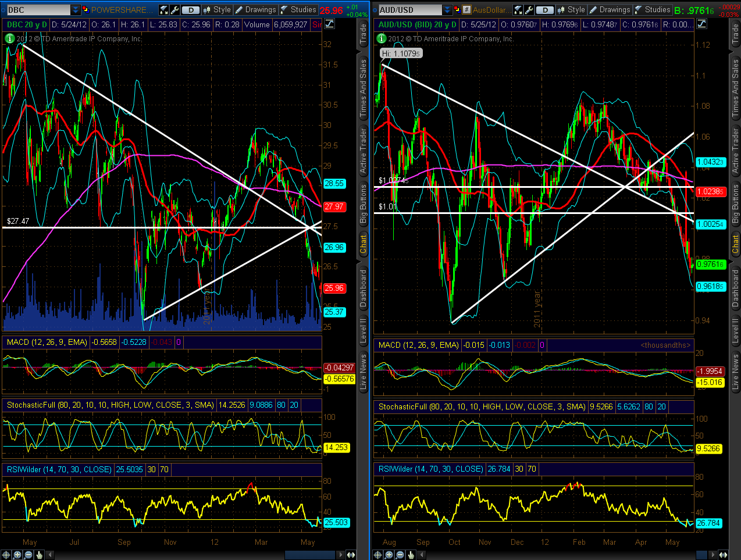Open wrench settings on DBC chart
Image resolution: width=741 pixels, height=560 pixels.
click(174, 10)
